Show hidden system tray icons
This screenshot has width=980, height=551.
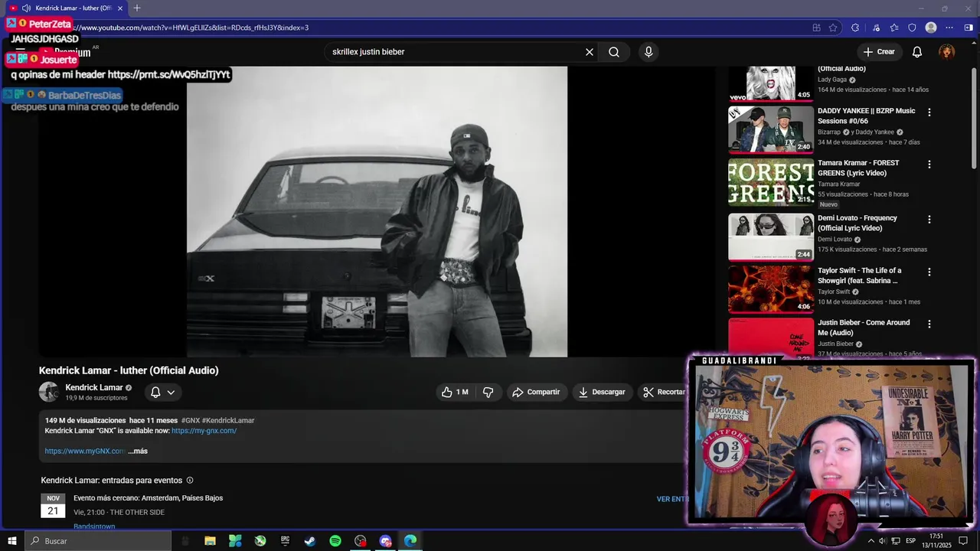pos(871,541)
